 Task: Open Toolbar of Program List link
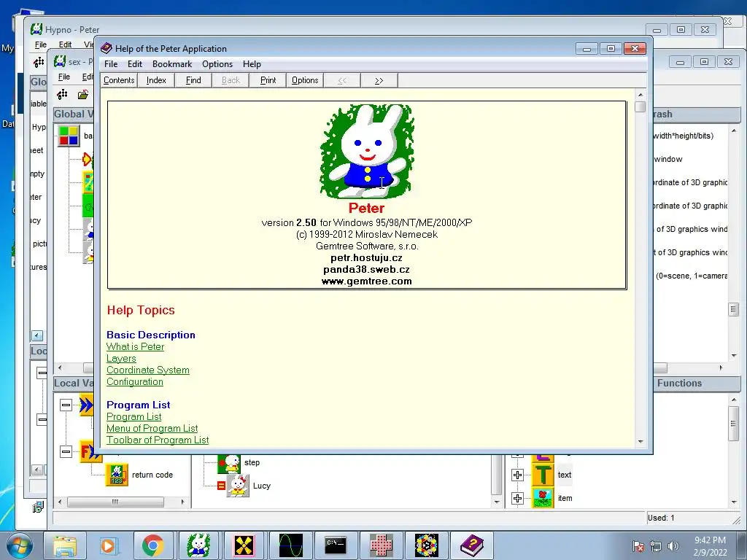tap(158, 440)
